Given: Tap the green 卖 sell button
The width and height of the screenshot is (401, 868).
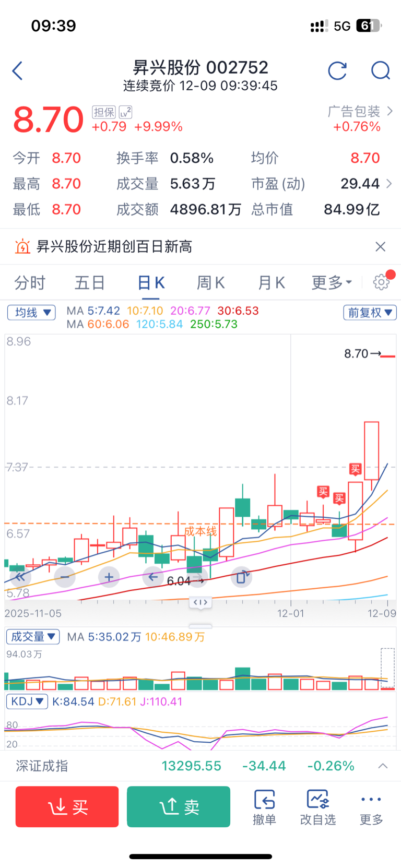Looking at the screenshot, I should pos(179,807).
